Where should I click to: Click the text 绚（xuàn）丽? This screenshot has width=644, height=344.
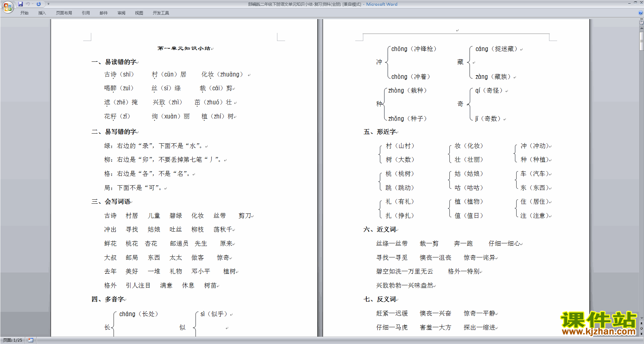coord(171,116)
